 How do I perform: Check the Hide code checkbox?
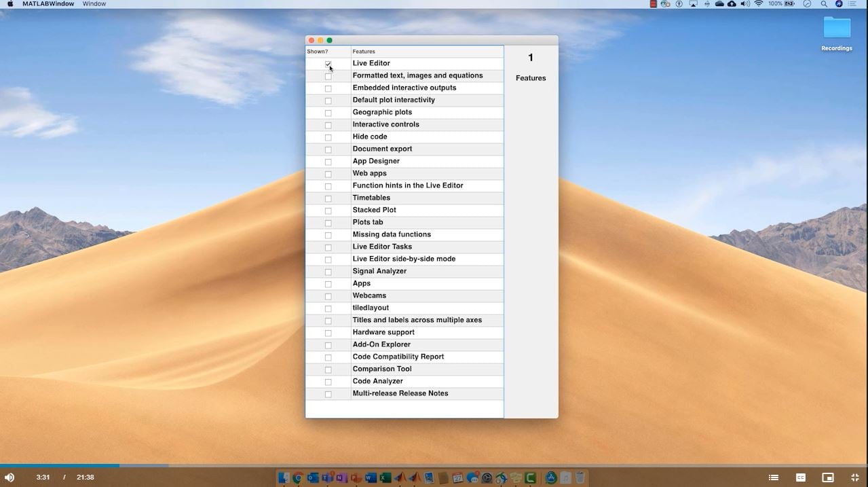point(328,137)
